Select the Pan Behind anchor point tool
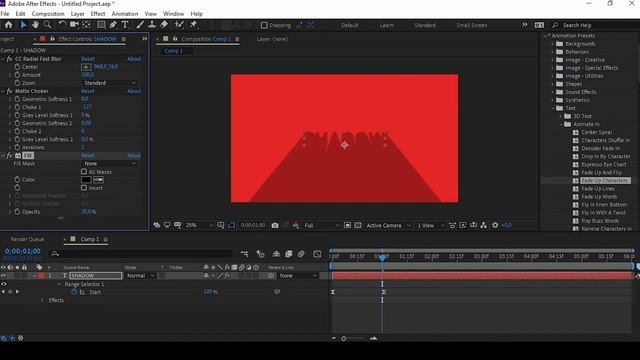The height and width of the screenshot is (360, 640). coord(87,25)
